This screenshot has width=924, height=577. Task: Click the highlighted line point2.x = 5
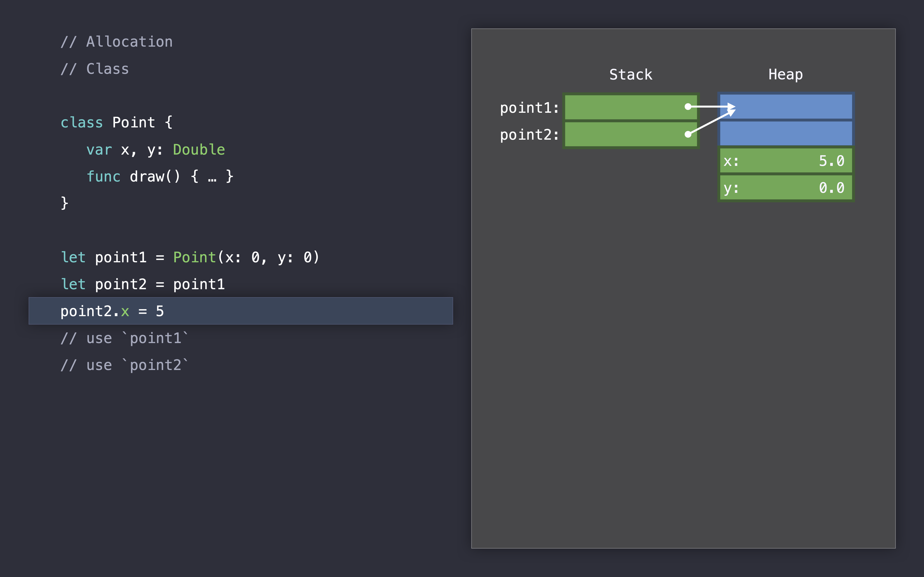coord(112,311)
